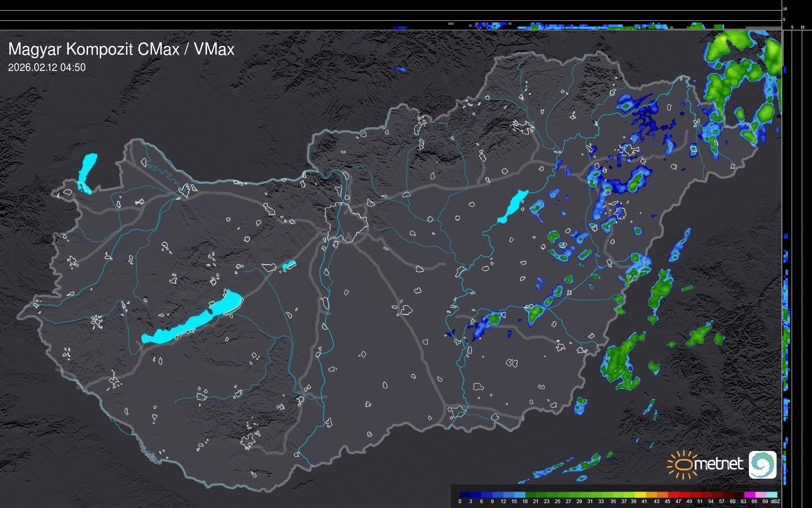Click the yellow swatch in dBZ legend
Image resolution: width=812 pixels, height=508 pixels.
641,495
